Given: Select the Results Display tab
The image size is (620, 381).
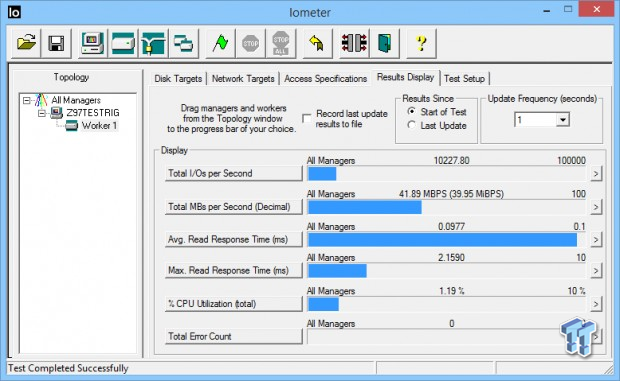Looking at the screenshot, I should pos(405,77).
